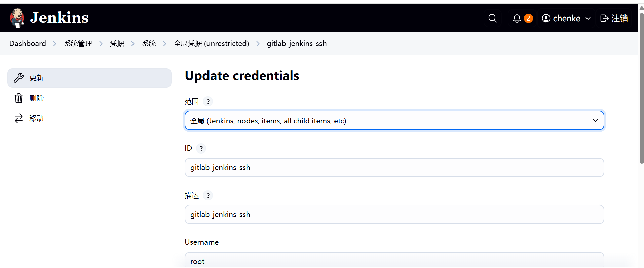Image resolution: width=644 pixels, height=268 pixels.
Task: Click the breadcrumb chevron after Dashboard
Action: (x=55, y=44)
